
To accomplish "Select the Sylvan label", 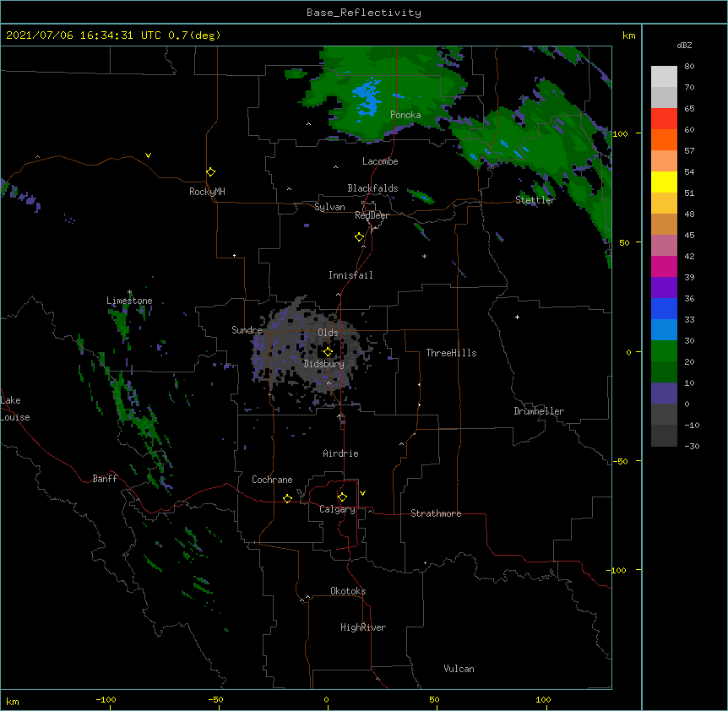I will click(x=329, y=207).
